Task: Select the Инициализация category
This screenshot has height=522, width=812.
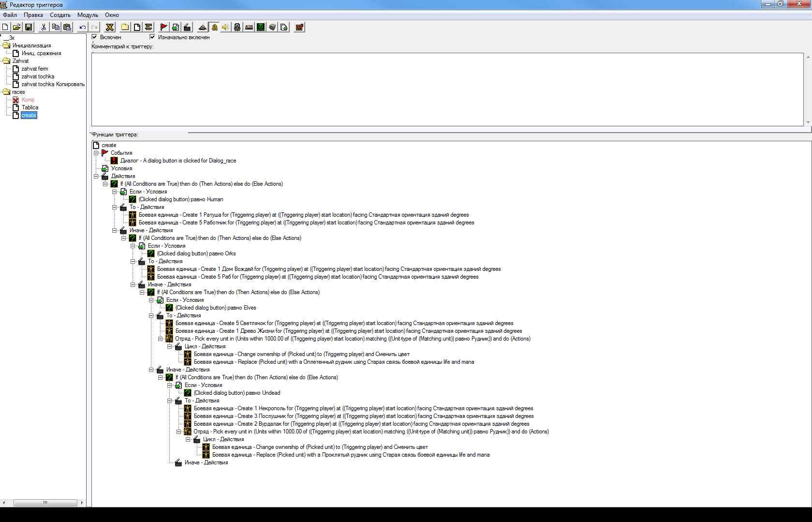Action: tap(31, 45)
